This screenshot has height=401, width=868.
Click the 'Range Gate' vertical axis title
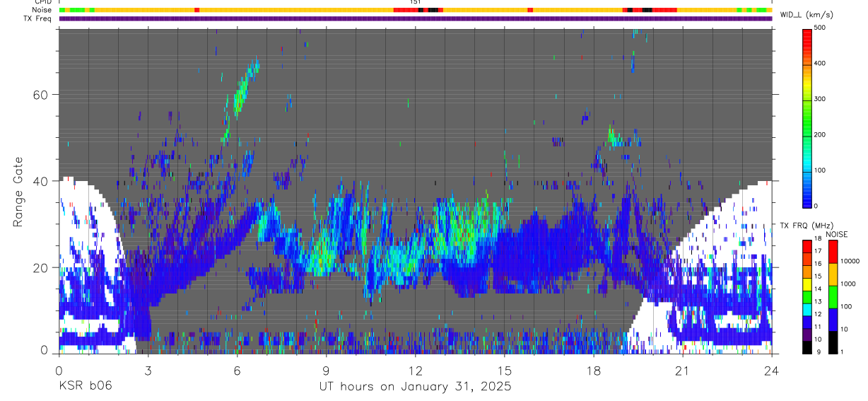18,191
